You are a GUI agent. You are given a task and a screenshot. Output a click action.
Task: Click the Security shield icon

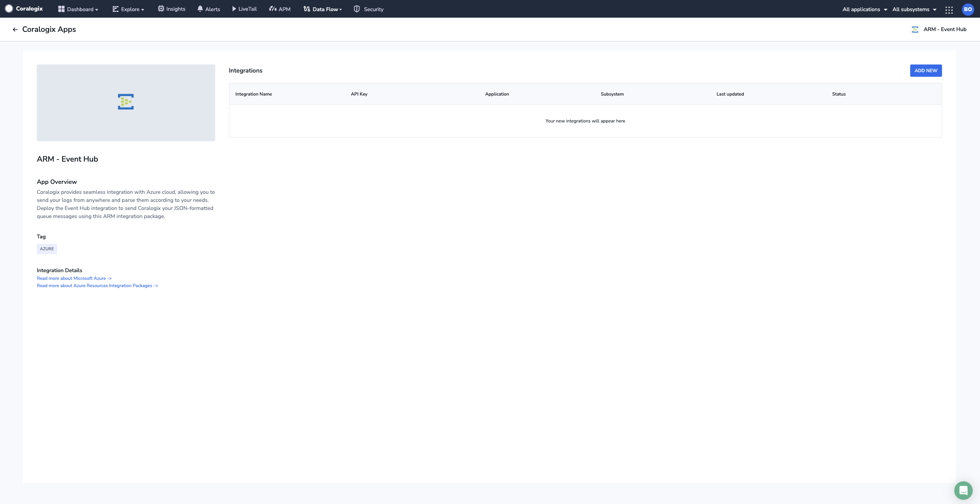(357, 9)
